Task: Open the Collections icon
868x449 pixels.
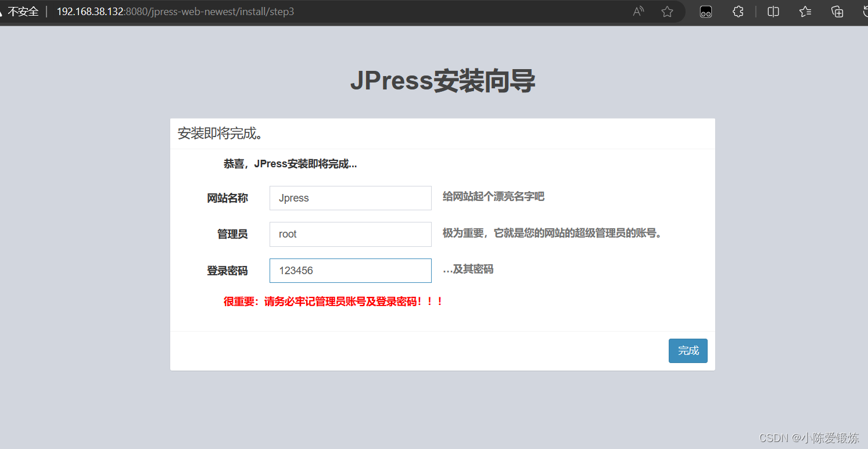Action: click(837, 11)
